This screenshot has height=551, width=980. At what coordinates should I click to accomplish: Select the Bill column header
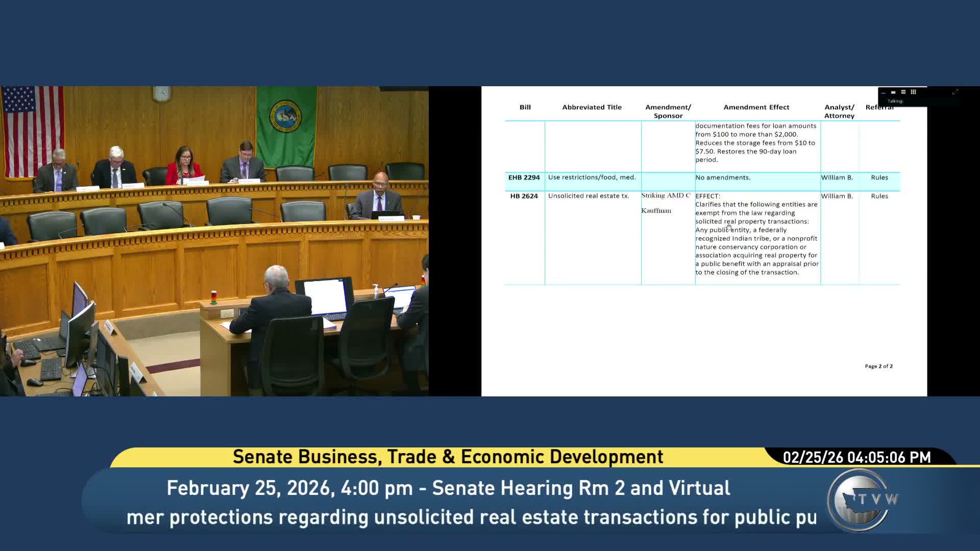coord(525,107)
